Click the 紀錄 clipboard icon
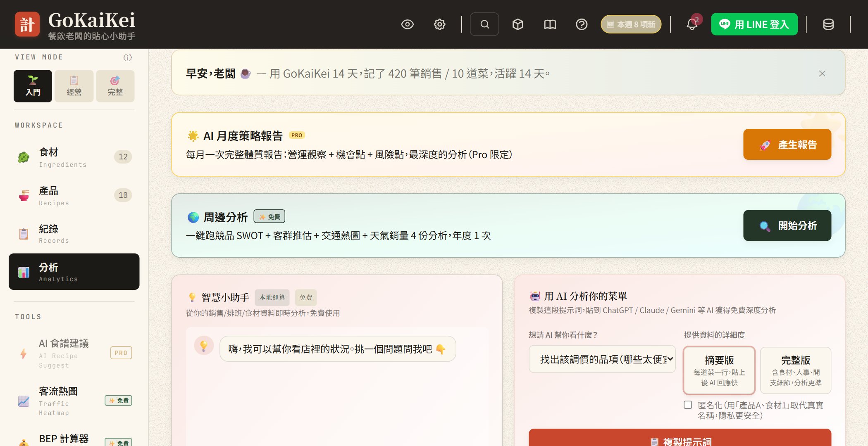 (24, 234)
